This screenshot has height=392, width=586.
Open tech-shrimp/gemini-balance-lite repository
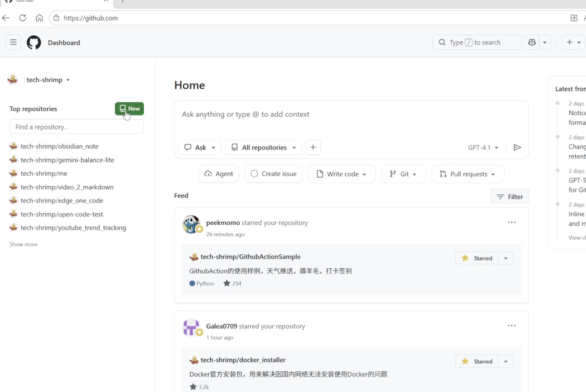click(x=67, y=160)
